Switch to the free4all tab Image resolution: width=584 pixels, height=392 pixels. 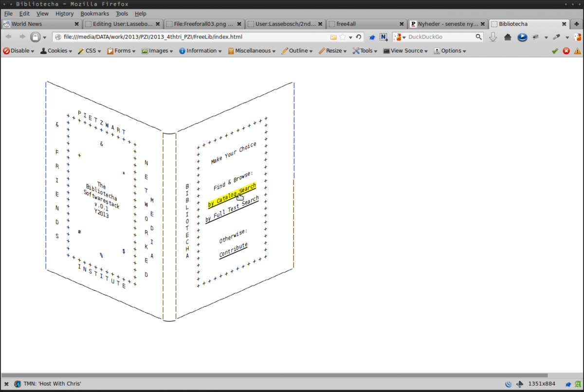pyautogui.click(x=366, y=24)
